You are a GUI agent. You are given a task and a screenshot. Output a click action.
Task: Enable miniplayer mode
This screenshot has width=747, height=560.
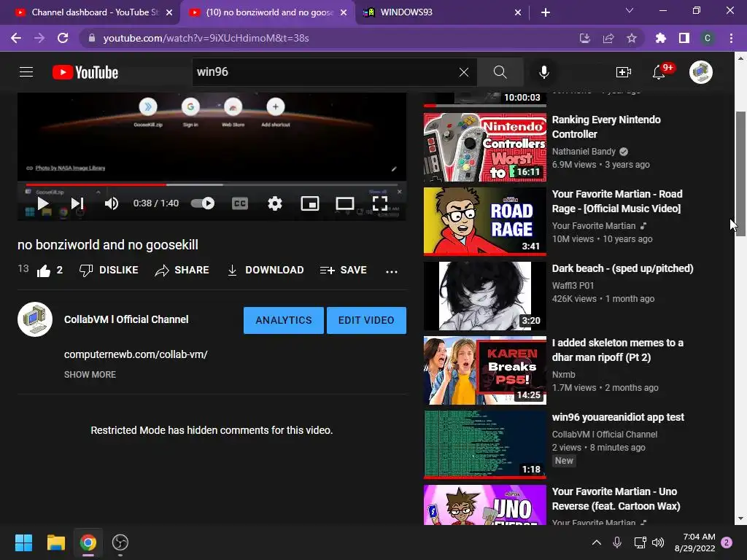(309, 203)
